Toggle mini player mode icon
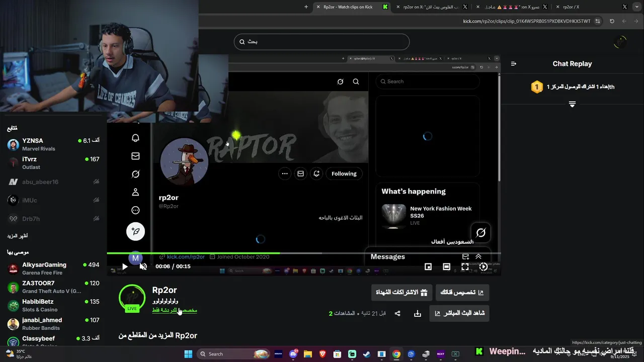The height and width of the screenshot is (362, 644). tap(428, 266)
